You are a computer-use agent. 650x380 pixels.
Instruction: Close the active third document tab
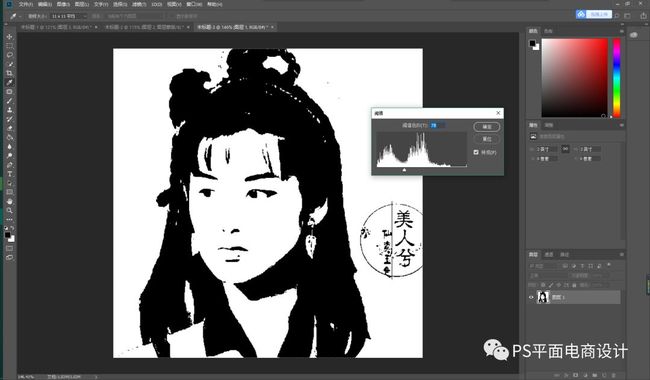point(272,27)
